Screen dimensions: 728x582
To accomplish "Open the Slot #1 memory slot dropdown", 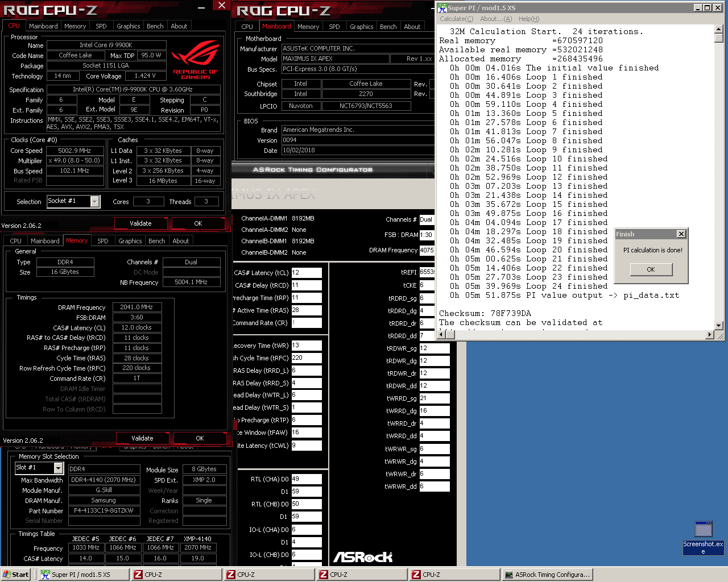I will coord(58,468).
